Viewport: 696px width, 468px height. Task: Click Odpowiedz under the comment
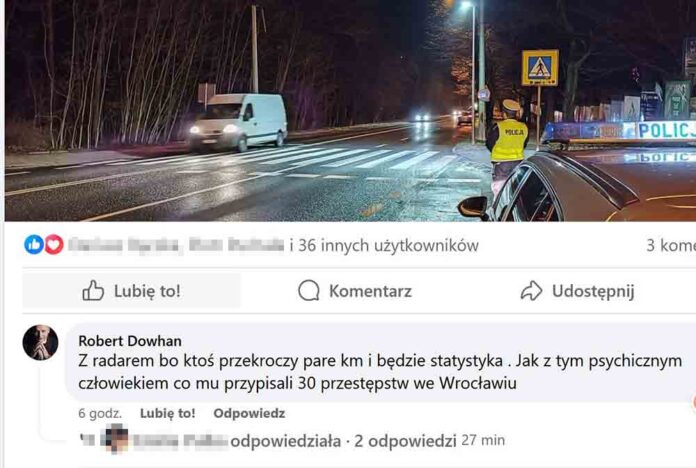pyautogui.click(x=249, y=413)
